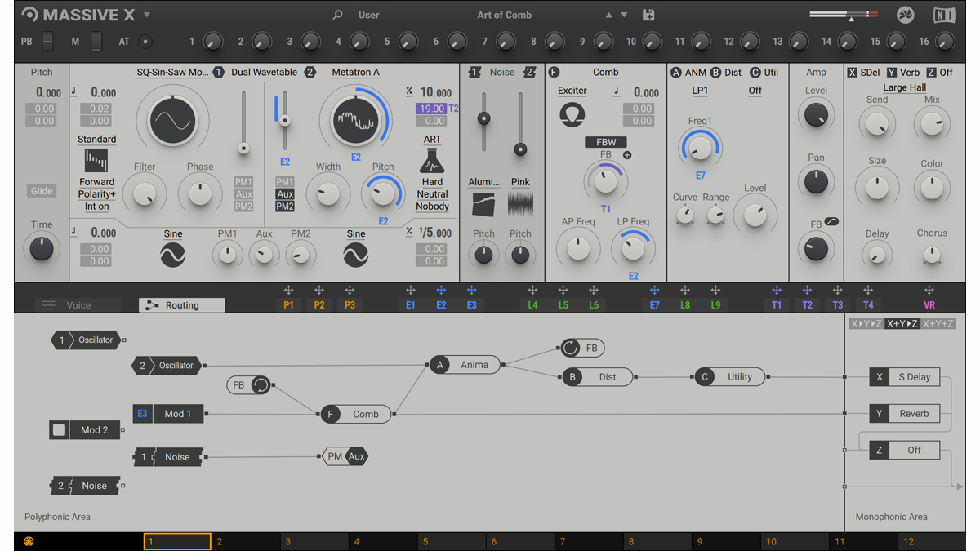
Task: Open the Pink noise type selector
Action: click(520, 182)
